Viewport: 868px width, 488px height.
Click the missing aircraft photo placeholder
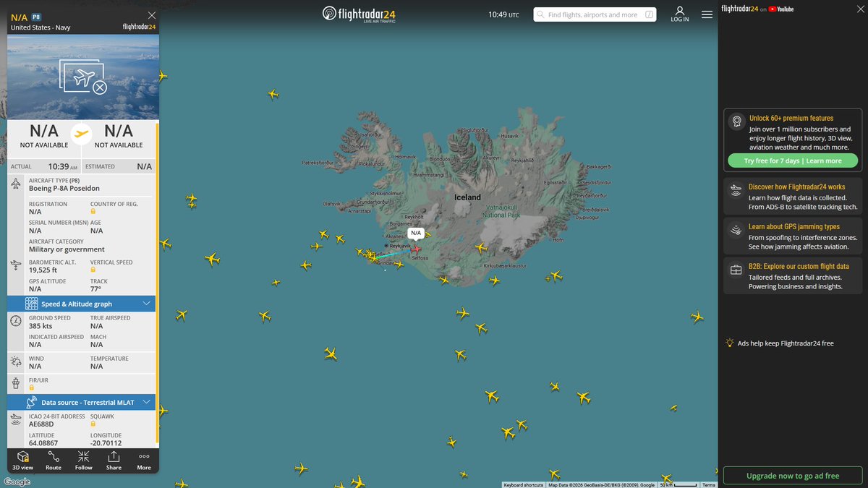pos(84,77)
